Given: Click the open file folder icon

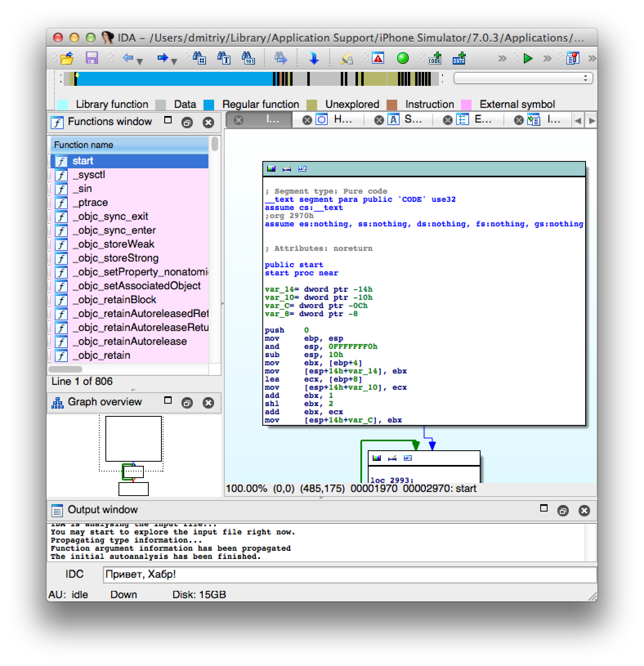Looking at the screenshot, I should tap(67, 58).
